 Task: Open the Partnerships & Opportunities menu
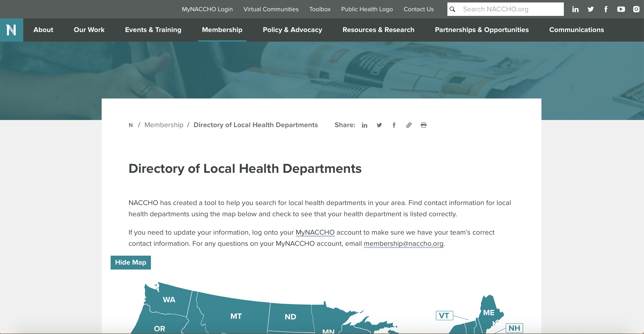482,30
